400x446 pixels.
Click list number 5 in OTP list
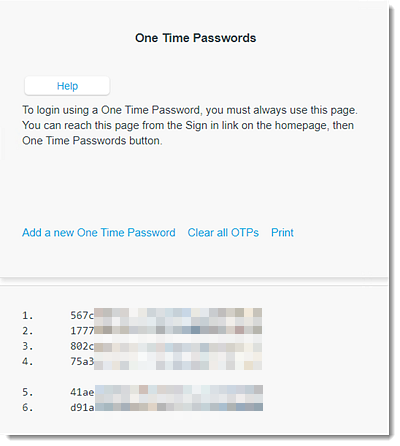click(28, 392)
